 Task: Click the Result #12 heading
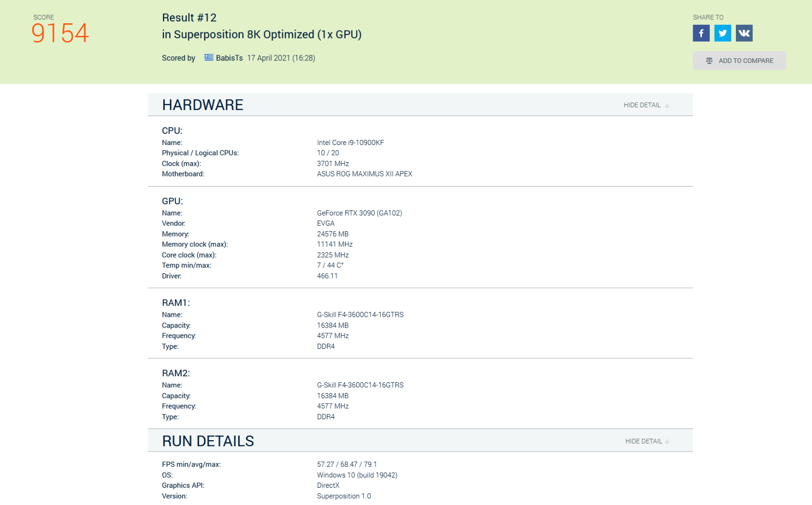coord(189,18)
